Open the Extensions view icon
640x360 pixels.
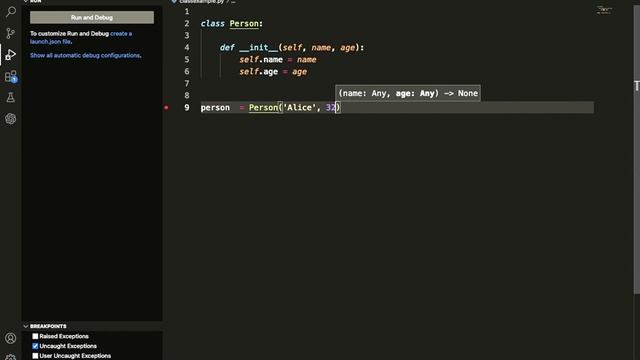click(11, 76)
